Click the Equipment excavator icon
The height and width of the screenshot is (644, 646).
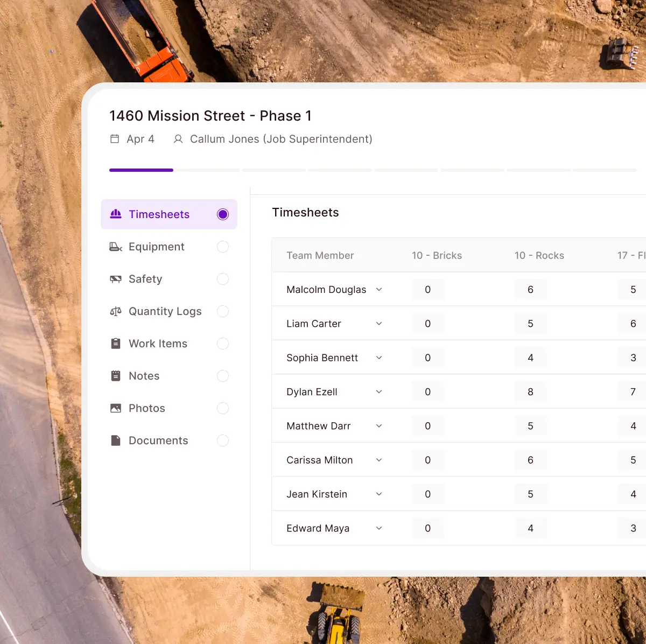click(116, 247)
